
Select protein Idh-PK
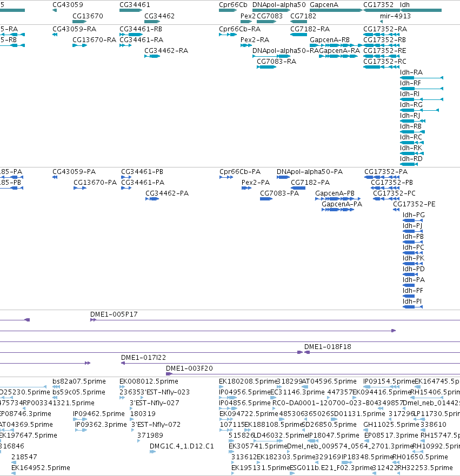(x=414, y=258)
